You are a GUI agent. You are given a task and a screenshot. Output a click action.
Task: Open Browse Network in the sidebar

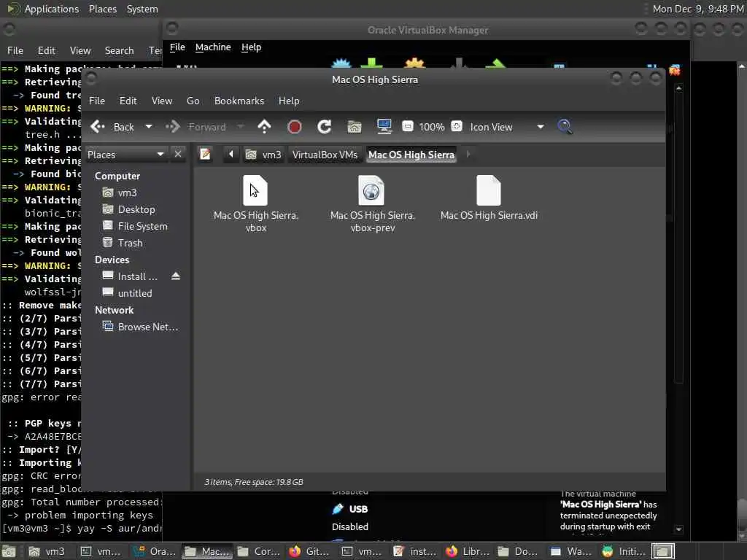click(x=147, y=327)
